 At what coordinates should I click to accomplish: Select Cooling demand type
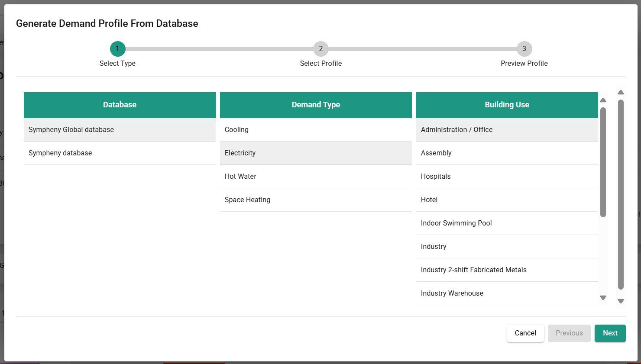click(x=315, y=130)
